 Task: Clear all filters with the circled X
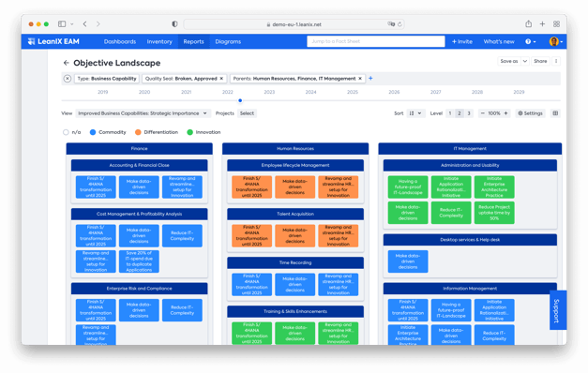(68, 79)
